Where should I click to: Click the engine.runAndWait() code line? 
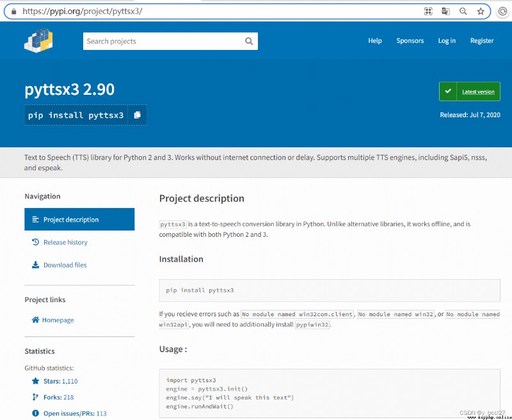[200, 407]
